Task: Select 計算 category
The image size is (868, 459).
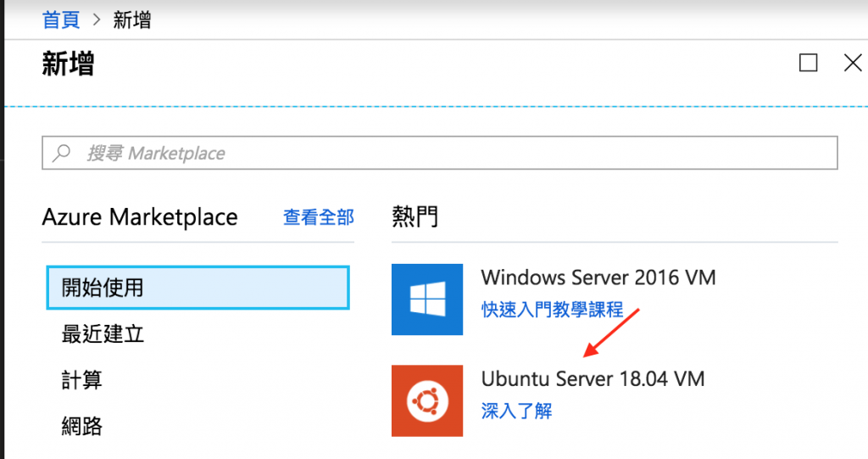Action: click(x=82, y=380)
